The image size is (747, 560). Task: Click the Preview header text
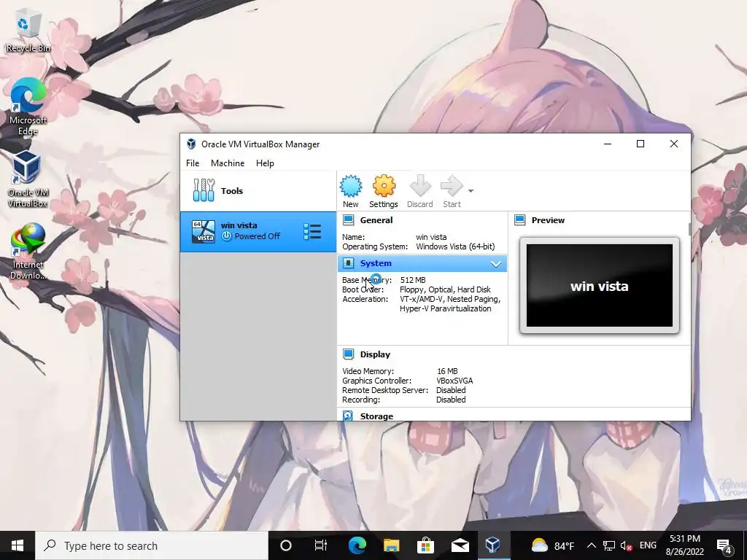click(x=548, y=220)
